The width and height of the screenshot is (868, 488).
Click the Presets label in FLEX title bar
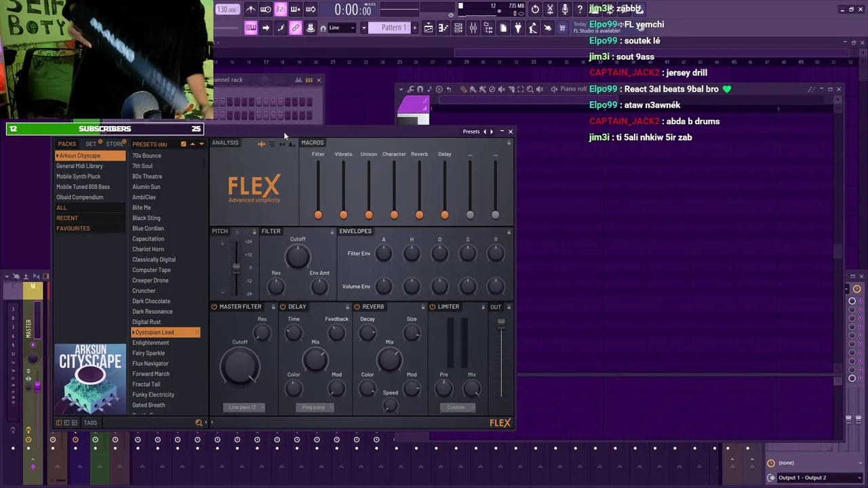tap(471, 131)
